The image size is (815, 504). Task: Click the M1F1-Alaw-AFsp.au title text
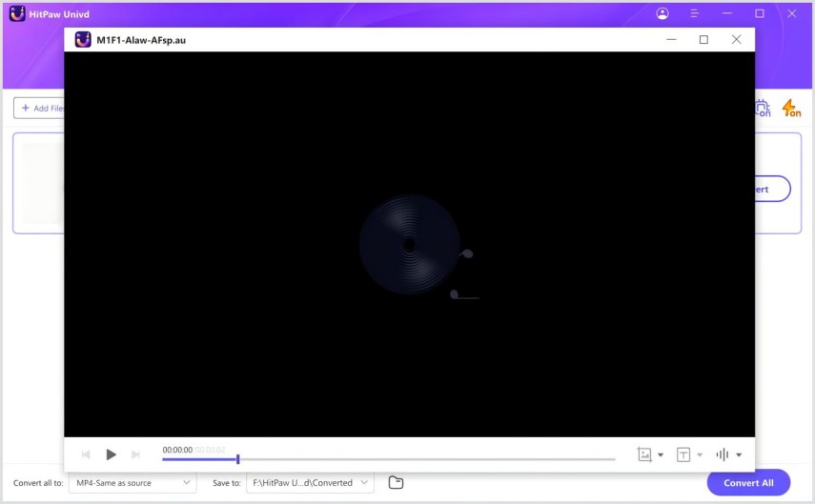point(141,40)
